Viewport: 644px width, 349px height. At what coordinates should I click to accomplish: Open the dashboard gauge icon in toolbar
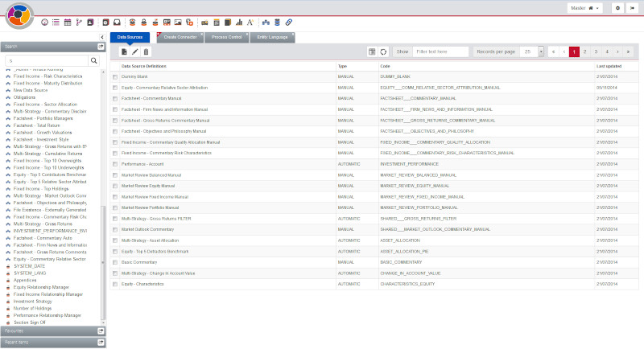pyautogui.click(x=44, y=23)
